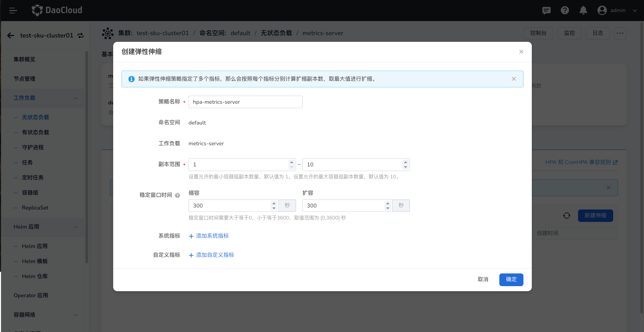This screenshot has width=644, height=332.
Task: Open the messages chat icon
Action: point(546,11)
